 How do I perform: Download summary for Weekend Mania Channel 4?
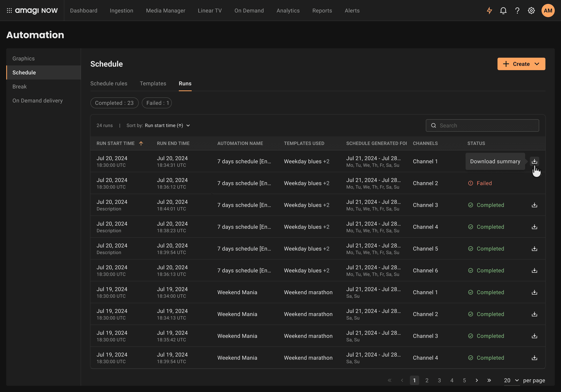click(x=534, y=358)
